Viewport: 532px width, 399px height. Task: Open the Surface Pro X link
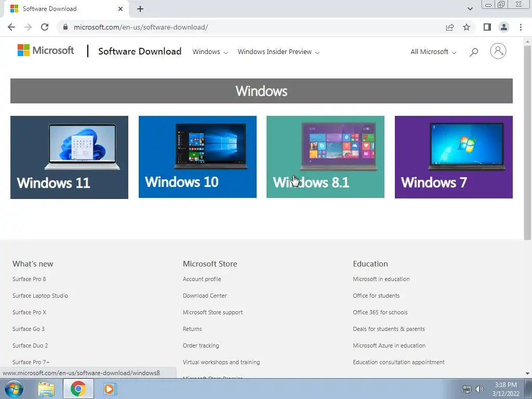[29, 312]
